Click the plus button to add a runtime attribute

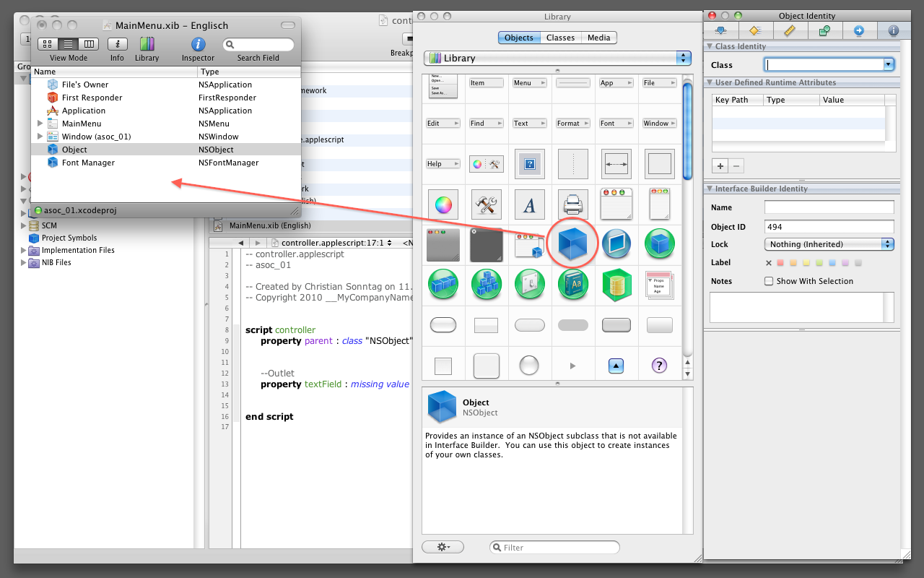tap(720, 165)
